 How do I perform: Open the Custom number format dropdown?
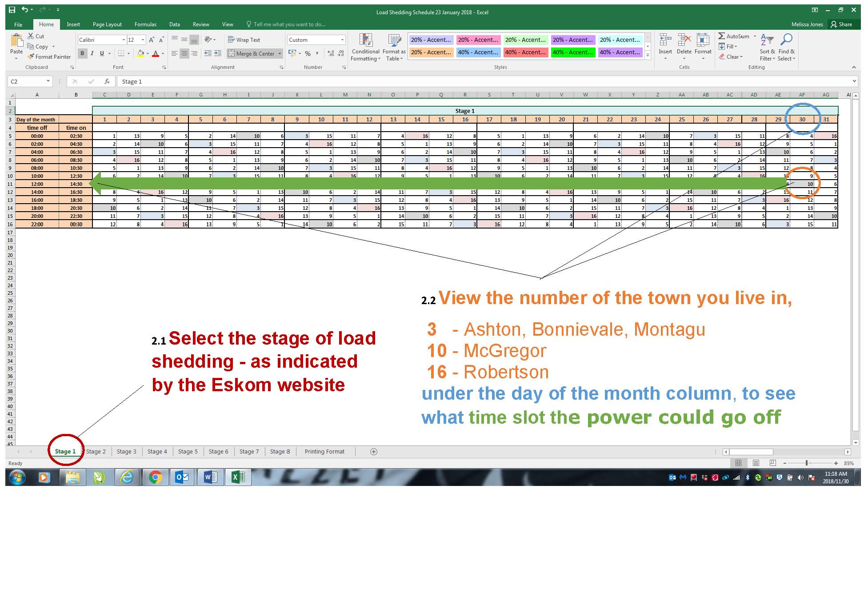coord(342,40)
